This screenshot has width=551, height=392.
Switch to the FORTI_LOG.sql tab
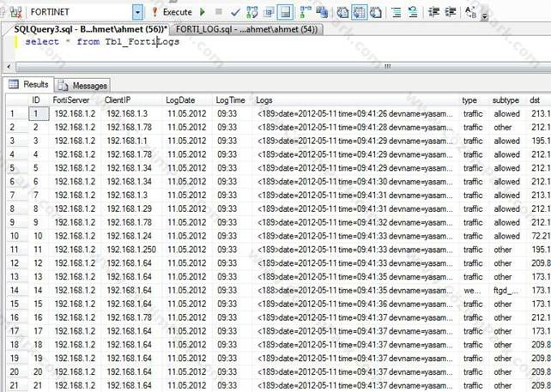tap(246, 29)
